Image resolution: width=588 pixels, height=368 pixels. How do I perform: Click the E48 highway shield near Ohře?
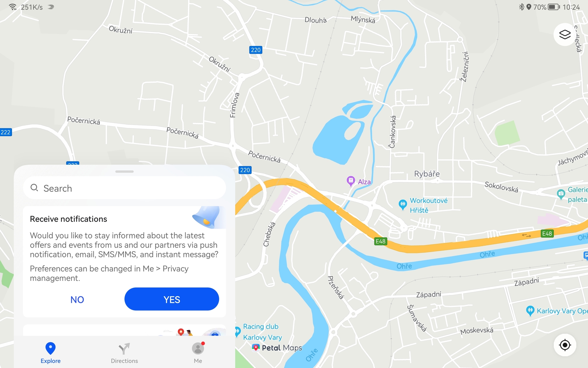point(380,241)
